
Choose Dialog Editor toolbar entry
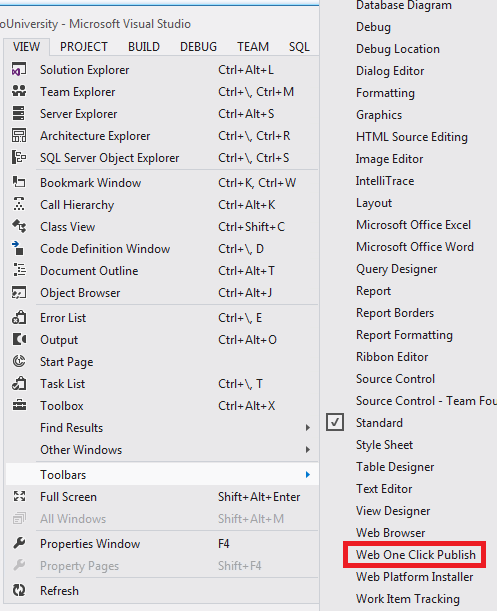pyautogui.click(x=390, y=71)
